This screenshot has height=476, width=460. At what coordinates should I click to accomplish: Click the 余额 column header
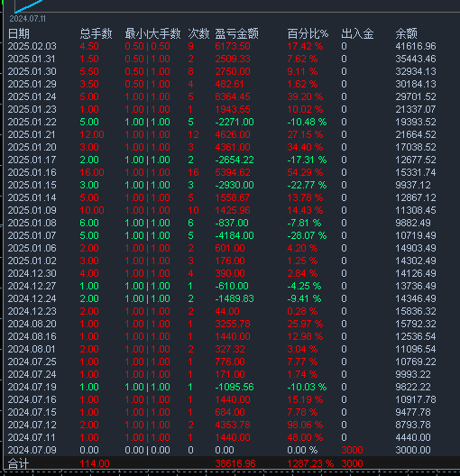pos(406,33)
